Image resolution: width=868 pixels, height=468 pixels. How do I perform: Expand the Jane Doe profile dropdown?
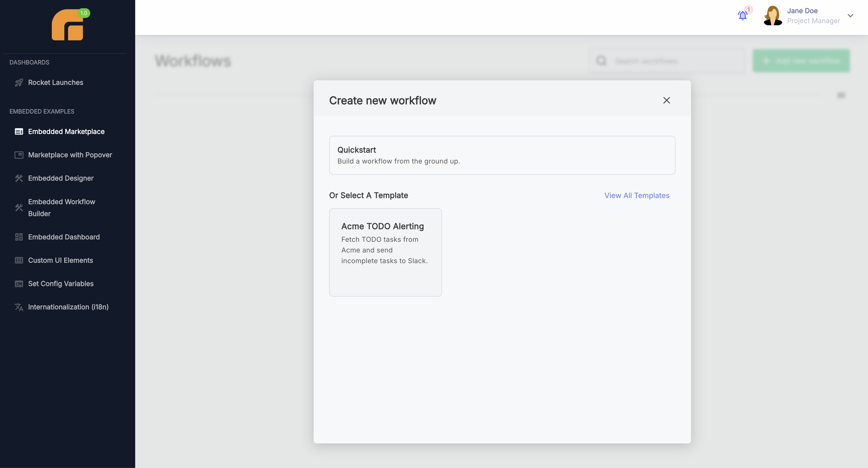pos(850,16)
